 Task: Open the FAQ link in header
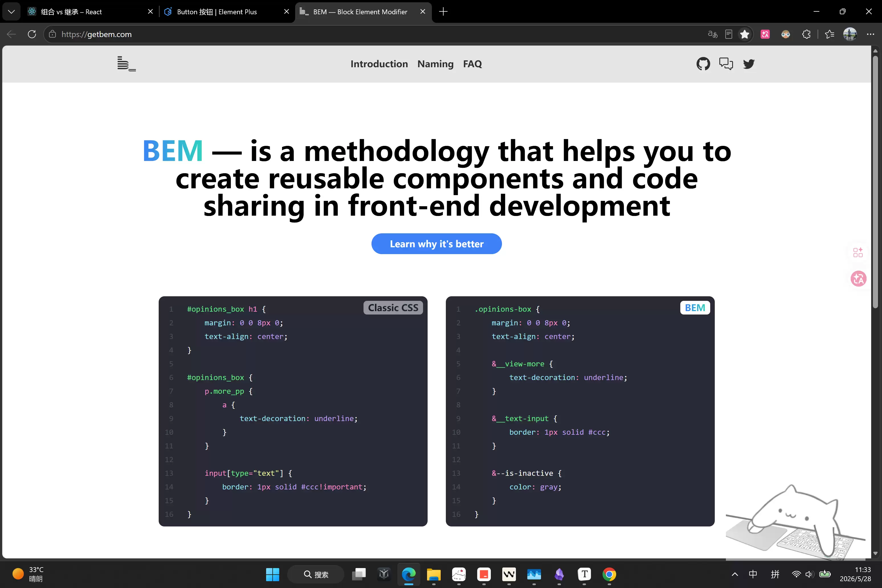[473, 64]
